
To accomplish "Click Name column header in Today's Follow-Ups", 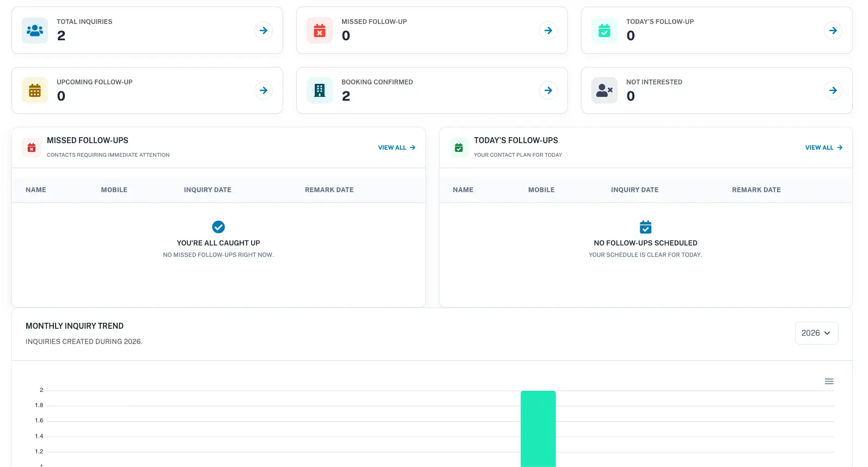I will pyautogui.click(x=463, y=190).
